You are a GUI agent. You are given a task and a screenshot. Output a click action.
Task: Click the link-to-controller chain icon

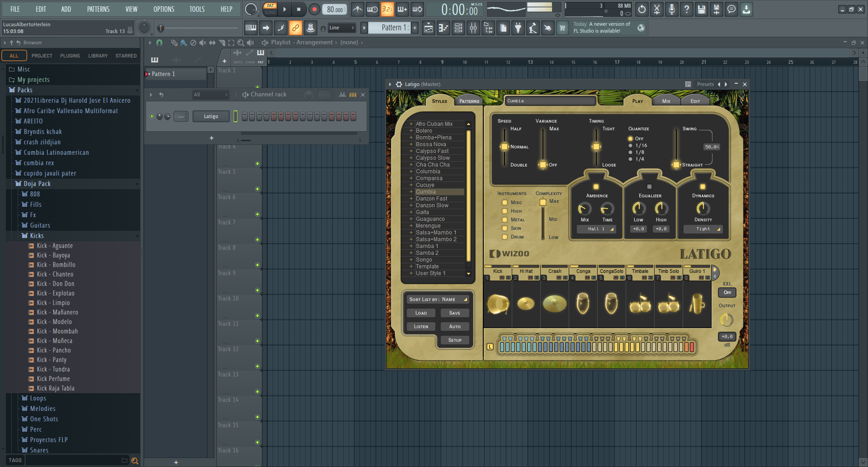coord(295,28)
